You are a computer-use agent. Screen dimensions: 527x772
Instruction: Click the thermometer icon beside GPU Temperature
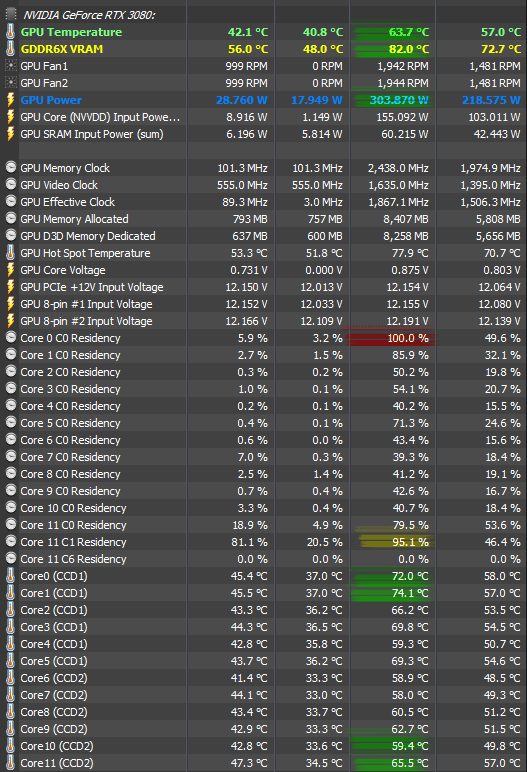tap(10, 32)
